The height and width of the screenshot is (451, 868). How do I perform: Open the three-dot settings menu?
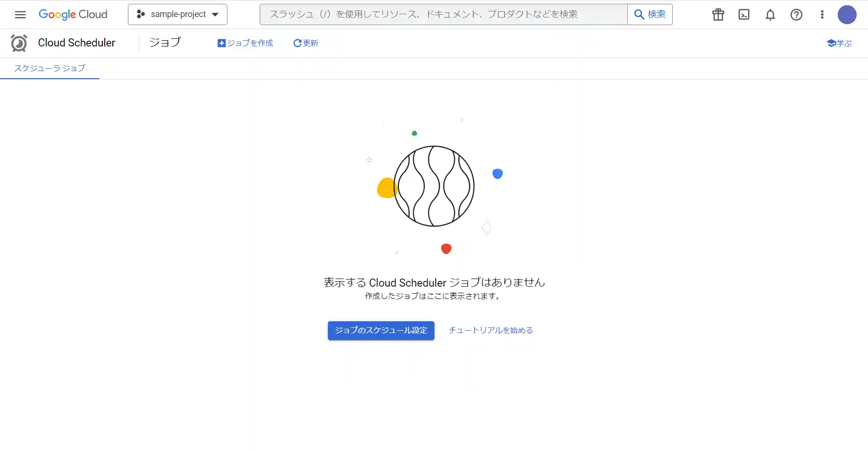click(x=822, y=15)
